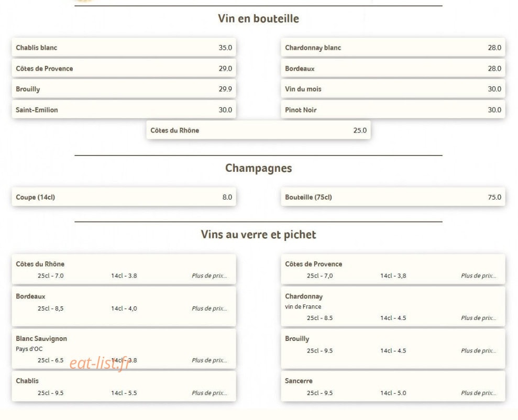Click Brouilly 14cl - 4.5 price

pos(393,351)
